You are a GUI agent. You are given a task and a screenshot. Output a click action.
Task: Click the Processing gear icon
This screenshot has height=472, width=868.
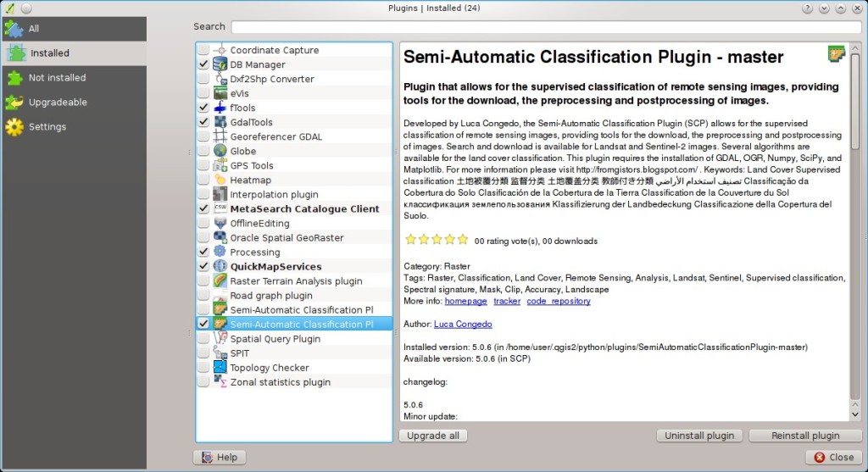click(220, 252)
